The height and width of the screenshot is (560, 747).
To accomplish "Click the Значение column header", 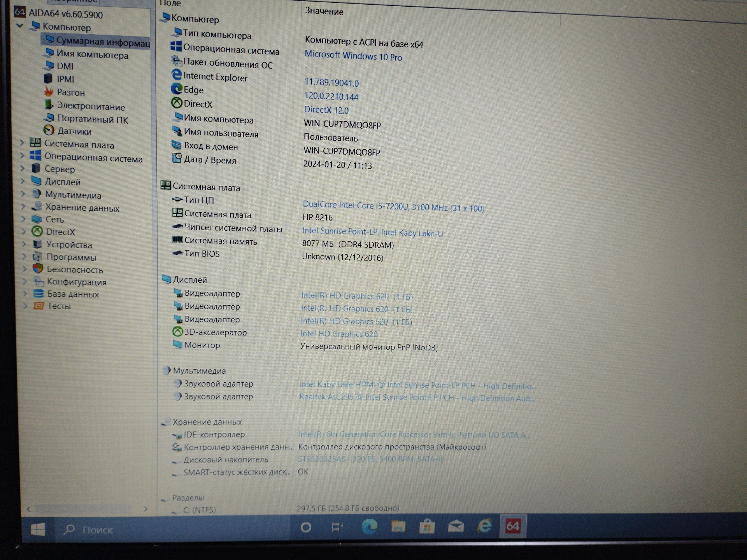I will 324,11.
